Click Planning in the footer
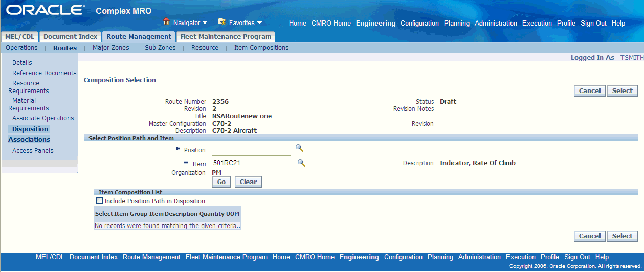Screen dimensions: 644x272 click(440, 257)
